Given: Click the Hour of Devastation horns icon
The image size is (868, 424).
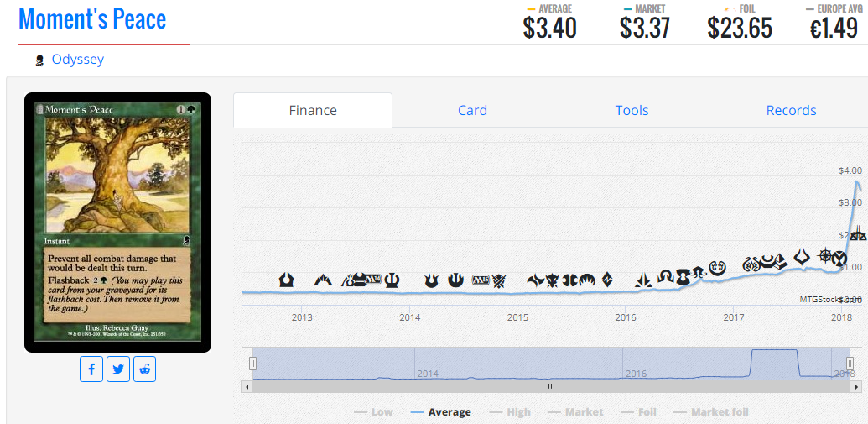Looking at the screenshot, I should click(802, 257).
